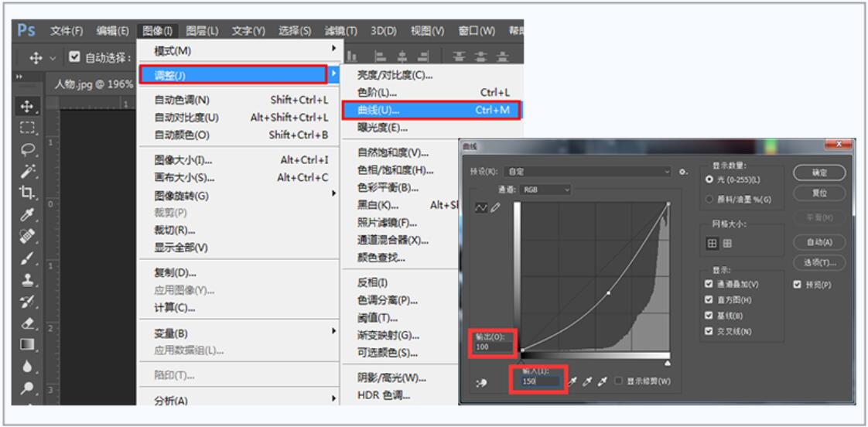This screenshot has height=427, width=868.
Task: Open the 文件(F) menu
Action: 66,31
